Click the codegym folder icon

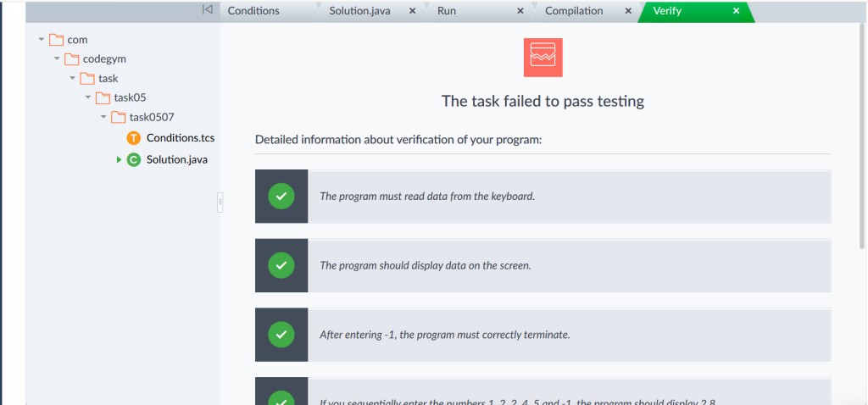coord(71,58)
